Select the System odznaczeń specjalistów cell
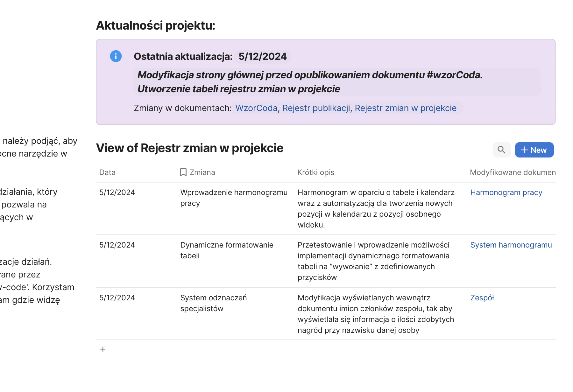 (213, 303)
